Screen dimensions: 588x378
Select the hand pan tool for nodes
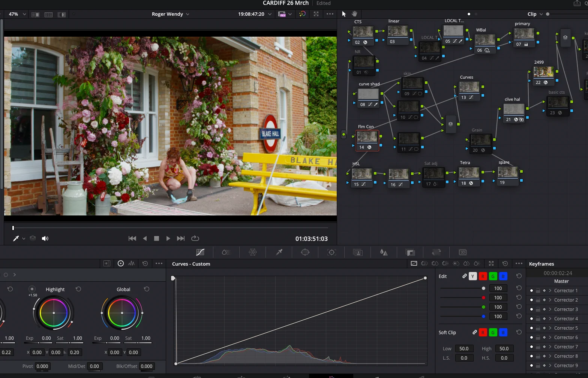click(354, 14)
